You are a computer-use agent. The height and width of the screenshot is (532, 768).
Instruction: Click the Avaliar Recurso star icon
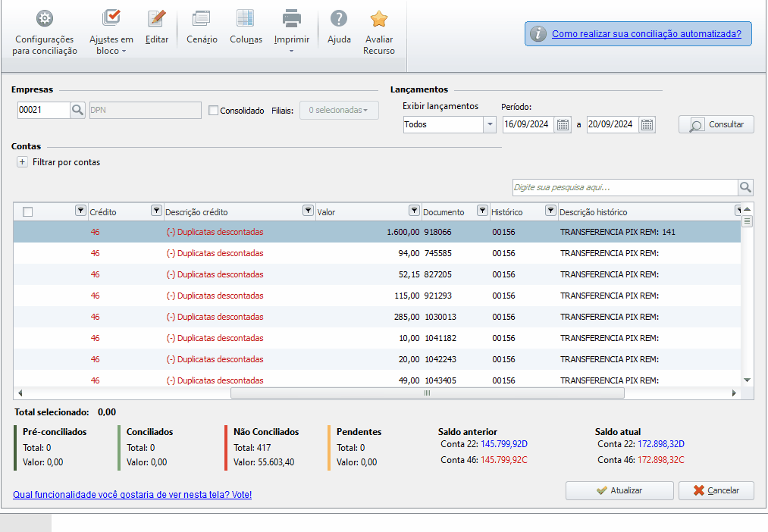coord(379,19)
